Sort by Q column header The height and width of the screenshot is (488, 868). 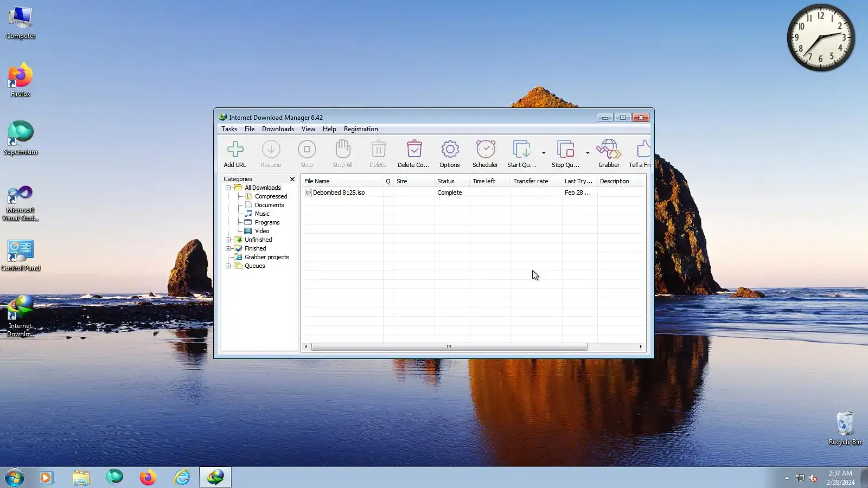388,181
